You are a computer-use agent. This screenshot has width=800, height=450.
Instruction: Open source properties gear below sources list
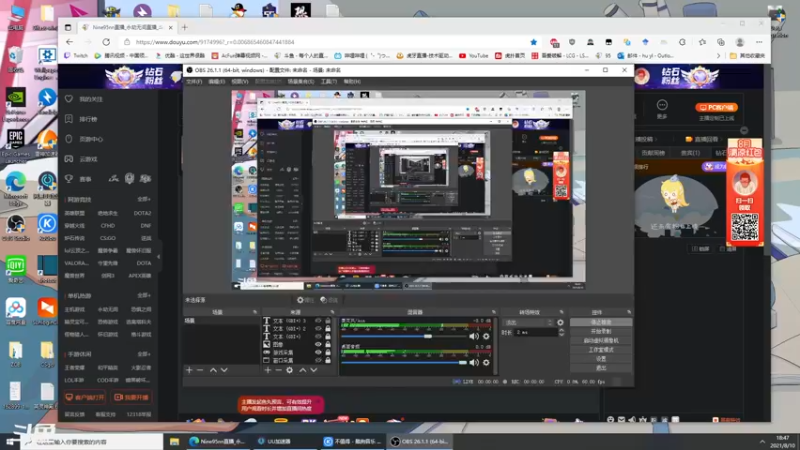click(289, 370)
